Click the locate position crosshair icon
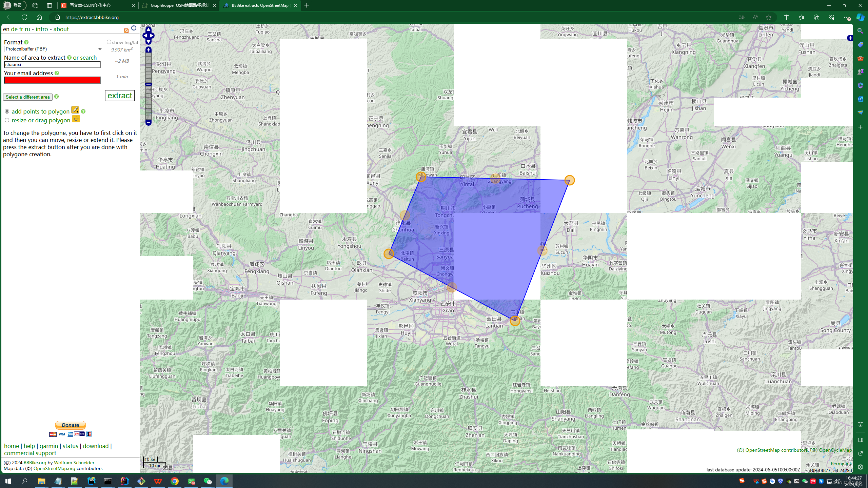Image resolution: width=868 pixels, height=488 pixels. click(134, 28)
